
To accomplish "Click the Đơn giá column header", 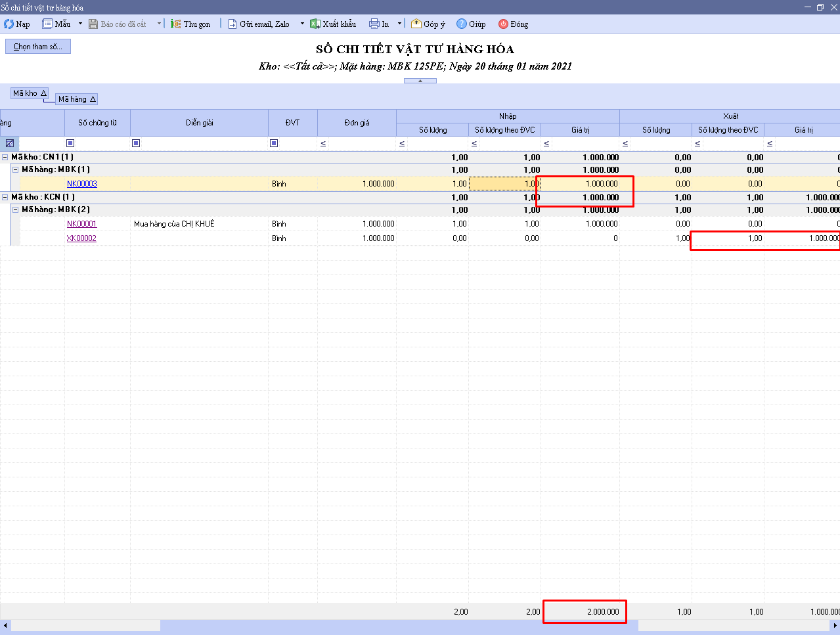I will (x=357, y=123).
